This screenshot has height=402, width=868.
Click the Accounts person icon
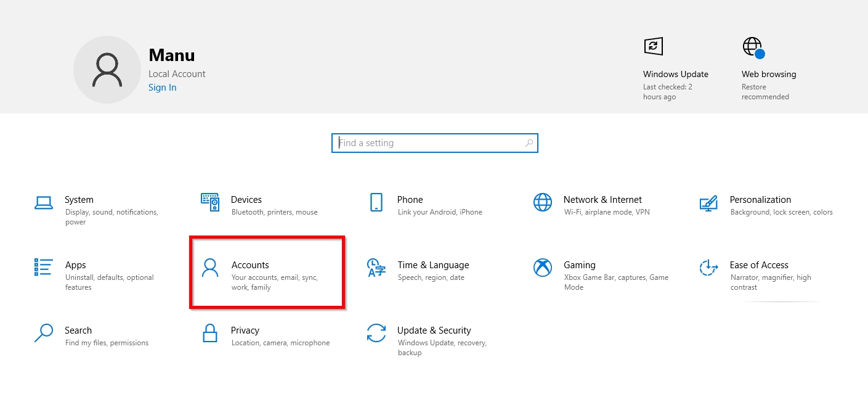point(210,268)
